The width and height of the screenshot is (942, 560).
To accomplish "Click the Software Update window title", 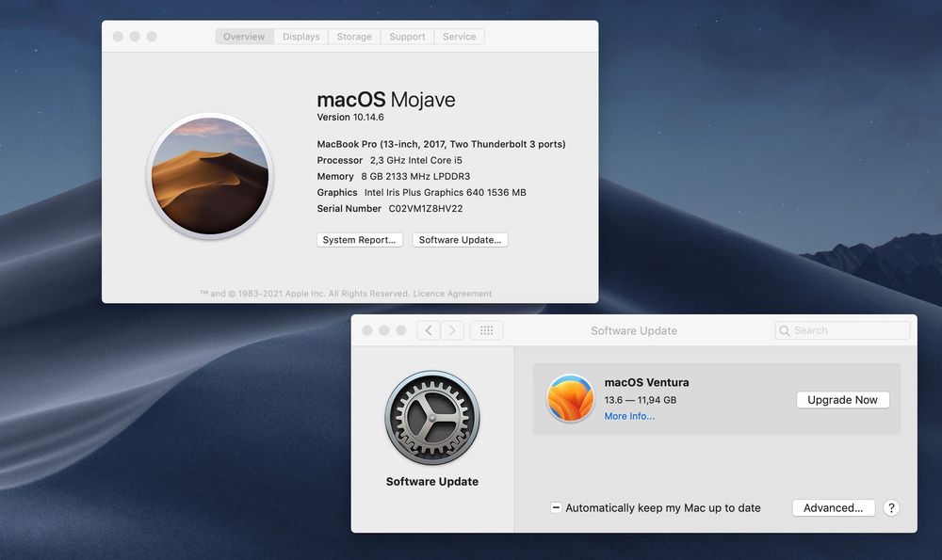I will tap(634, 330).
